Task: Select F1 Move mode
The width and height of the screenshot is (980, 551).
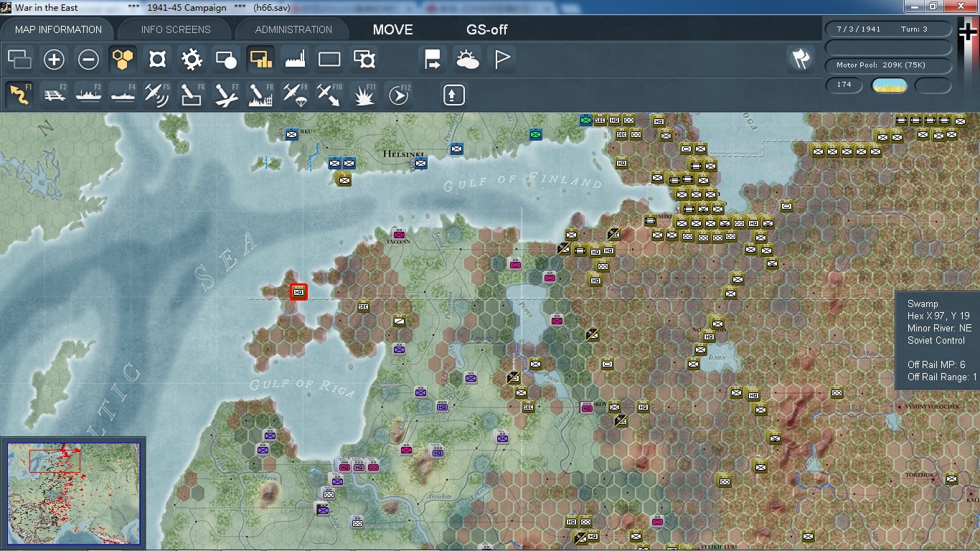Action: (20, 95)
